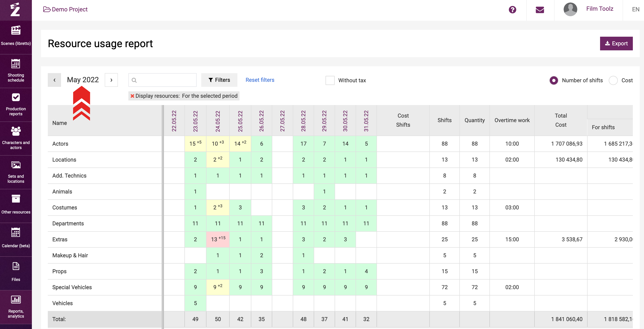Select the Departments row name
Screen dimensions: 644x329
pos(68,224)
